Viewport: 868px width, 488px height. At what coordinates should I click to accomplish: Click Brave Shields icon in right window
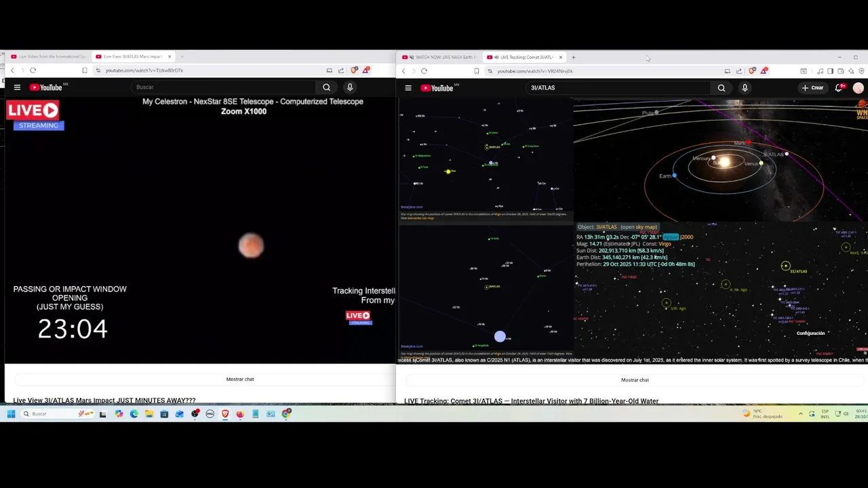coord(752,71)
